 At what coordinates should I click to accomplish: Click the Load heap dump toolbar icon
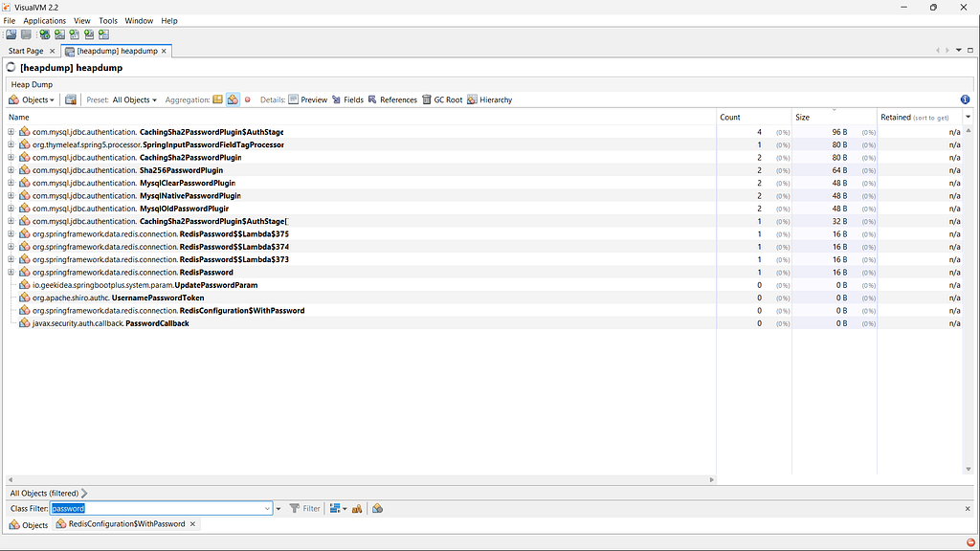[x=11, y=34]
